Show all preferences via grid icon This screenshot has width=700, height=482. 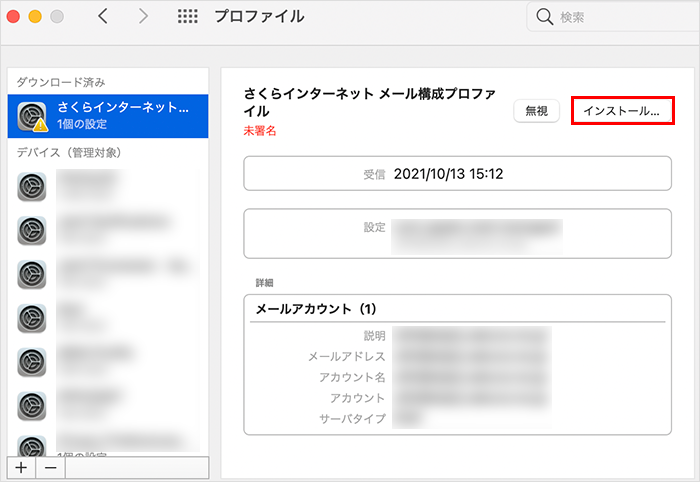coord(186,17)
